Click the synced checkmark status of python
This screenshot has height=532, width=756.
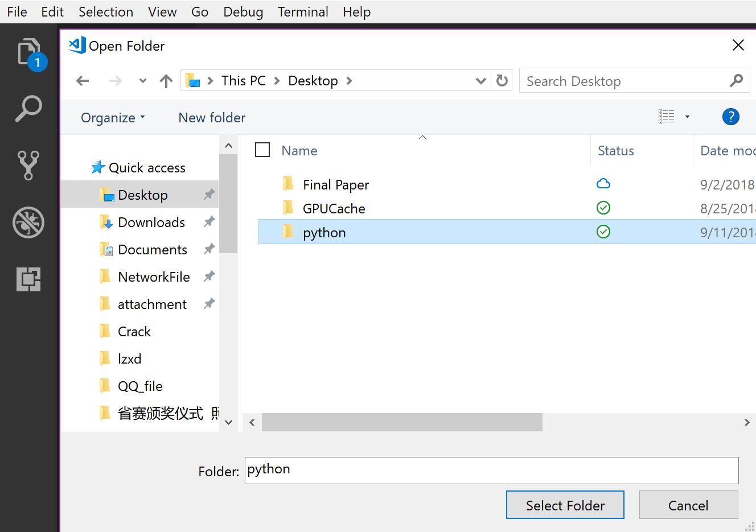[603, 232]
